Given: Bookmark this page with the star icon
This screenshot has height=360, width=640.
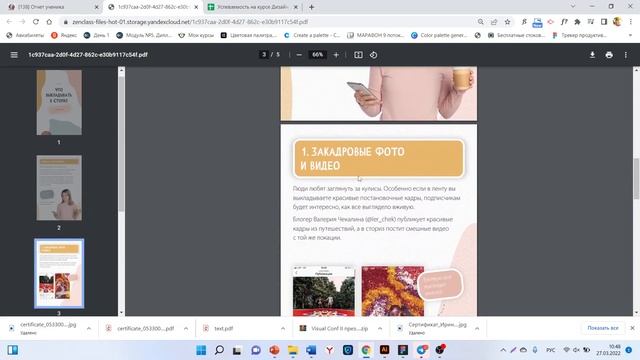Looking at the screenshot, I should 507,22.
